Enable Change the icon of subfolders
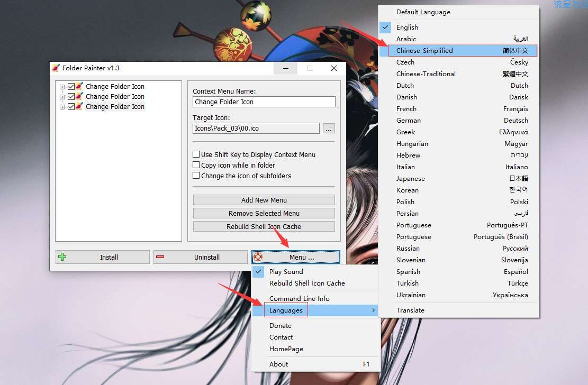The image size is (588, 385). click(196, 175)
